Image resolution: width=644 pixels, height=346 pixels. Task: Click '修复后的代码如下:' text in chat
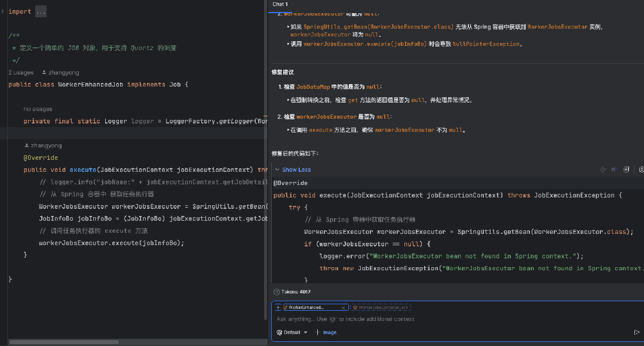click(x=295, y=153)
